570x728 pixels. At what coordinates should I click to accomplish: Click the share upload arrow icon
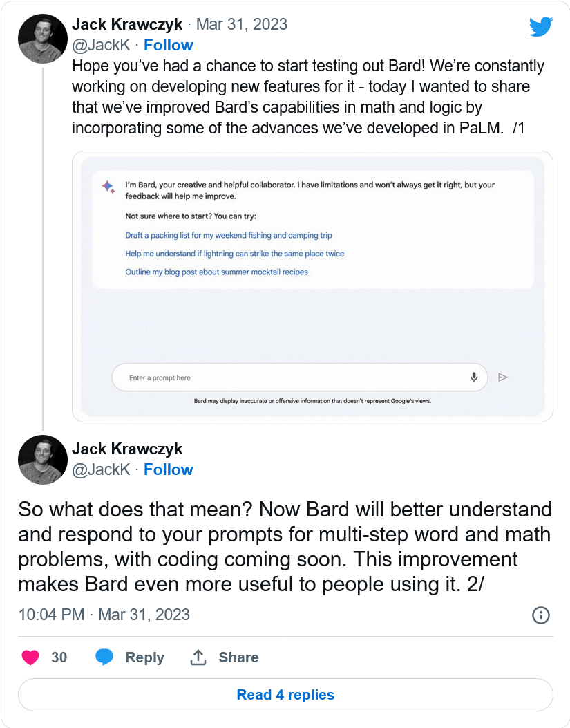(198, 657)
